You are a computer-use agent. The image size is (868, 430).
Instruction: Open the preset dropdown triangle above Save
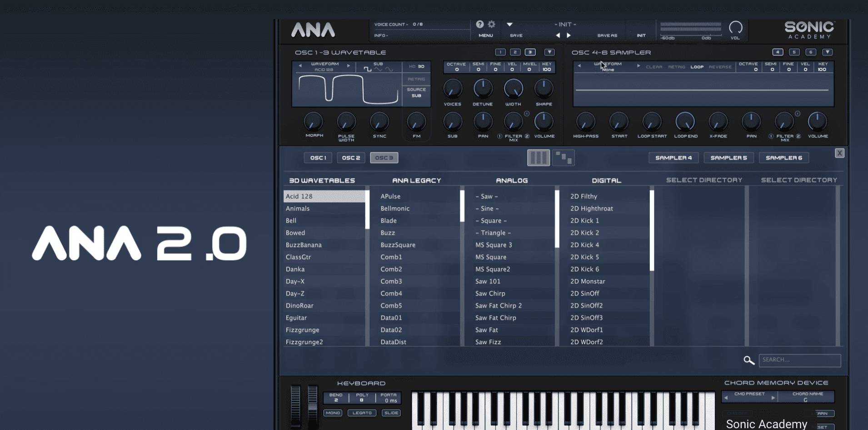point(509,25)
